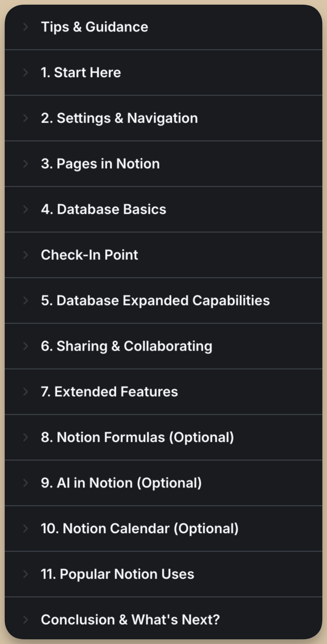Click the arrow beside Popular Notion Uses
Viewport: 327px width, 644px height.
[25, 574]
